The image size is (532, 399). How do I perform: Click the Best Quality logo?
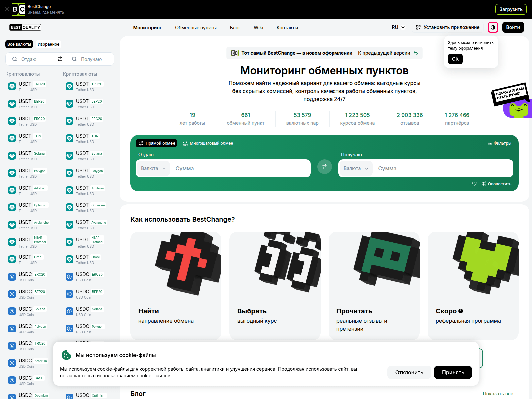(25, 27)
